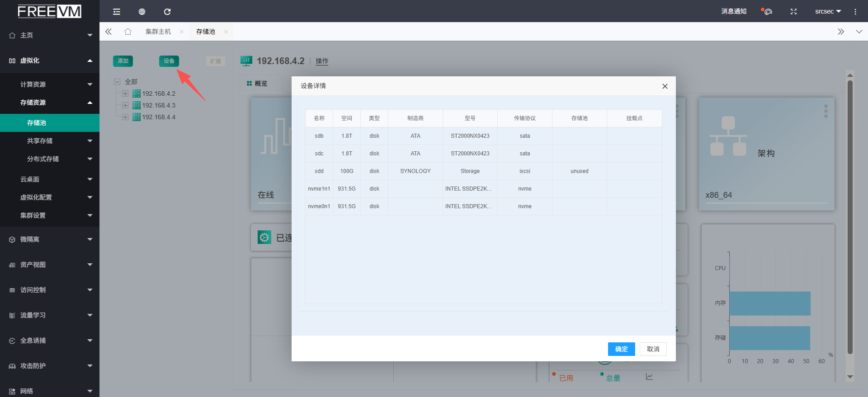Select 存储池 in the sidebar
The height and width of the screenshot is (397, 868).
37,123
